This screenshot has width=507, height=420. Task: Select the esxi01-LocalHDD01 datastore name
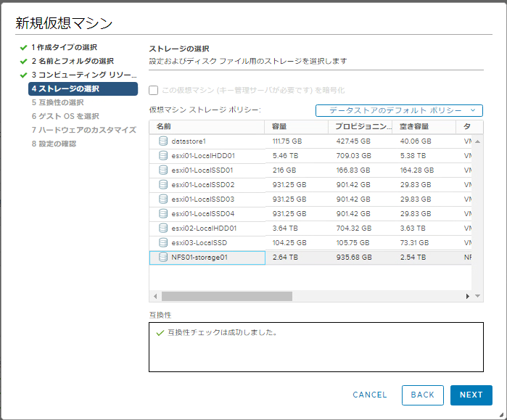tap(203, 156)
